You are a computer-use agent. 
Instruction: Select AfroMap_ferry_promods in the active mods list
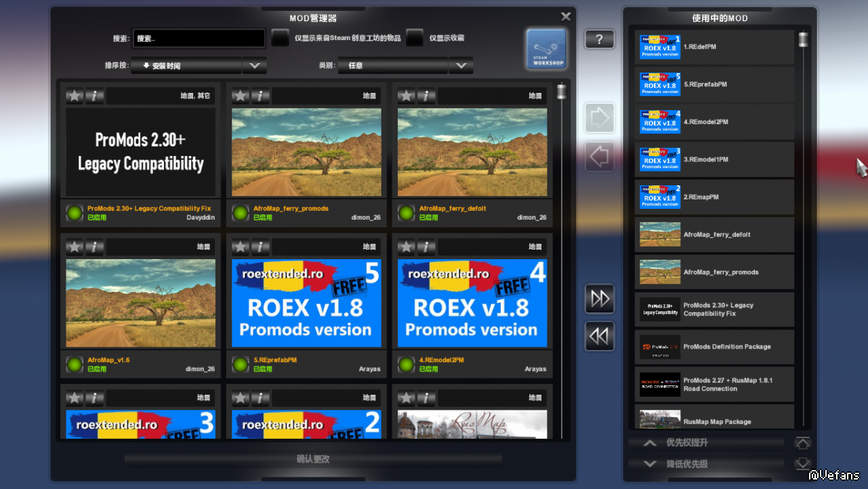714,272
